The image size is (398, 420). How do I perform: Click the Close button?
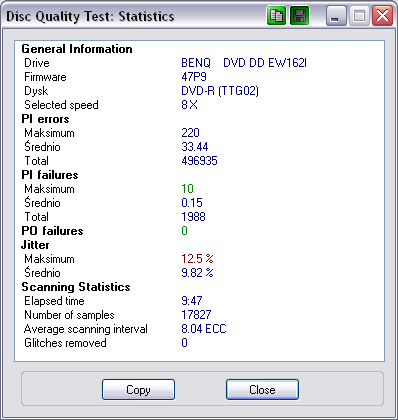pyautogui.click(x=262, y=389)
